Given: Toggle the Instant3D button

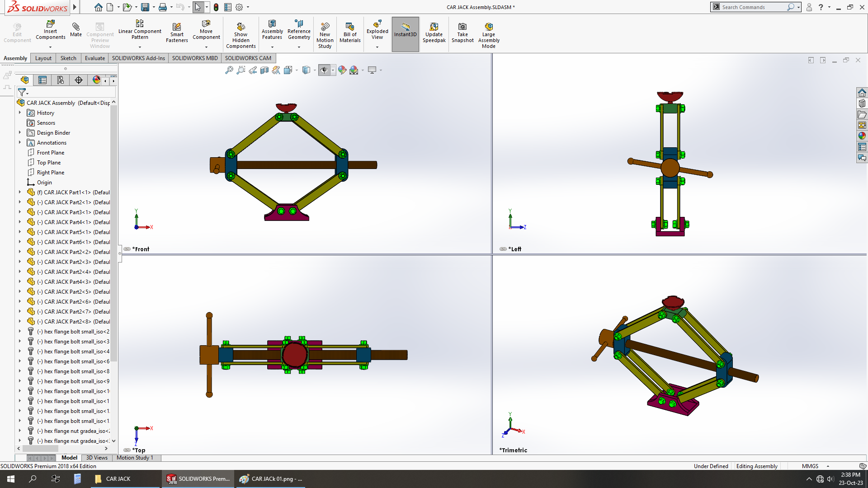Looking at the screenshot, I should [406, 33].
